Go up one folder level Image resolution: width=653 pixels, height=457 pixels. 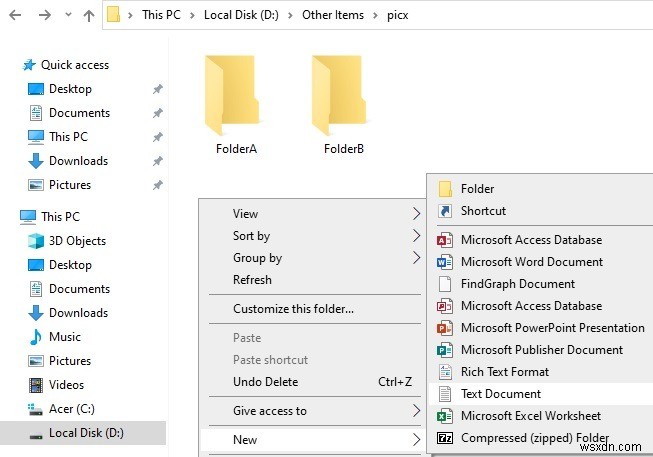click(89, 15)
